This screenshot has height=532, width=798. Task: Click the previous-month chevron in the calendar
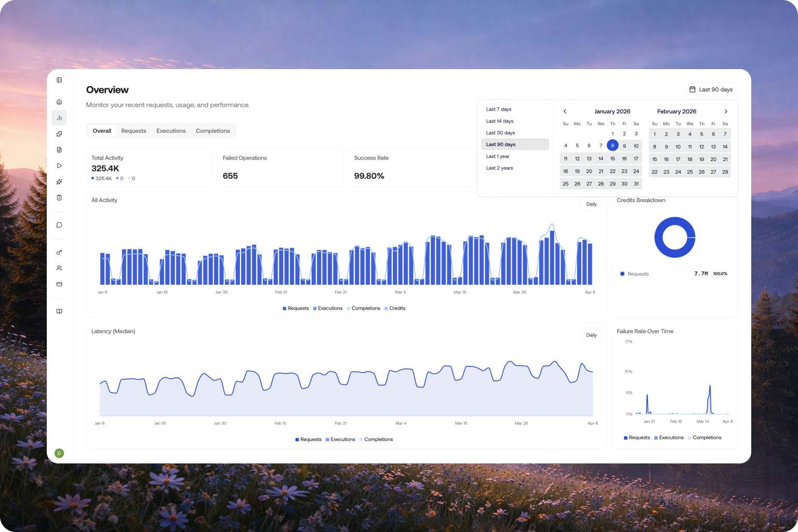coord(565,111)
